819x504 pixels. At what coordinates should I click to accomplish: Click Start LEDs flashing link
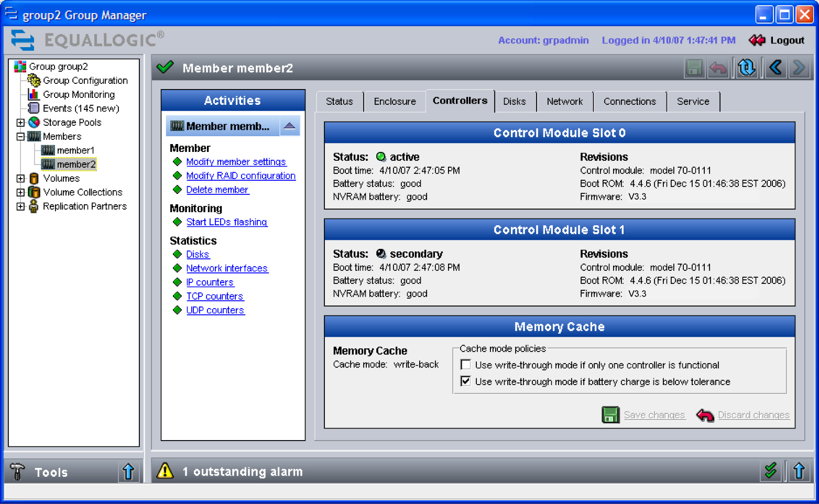pyautogui.click(x=227, y=222)
